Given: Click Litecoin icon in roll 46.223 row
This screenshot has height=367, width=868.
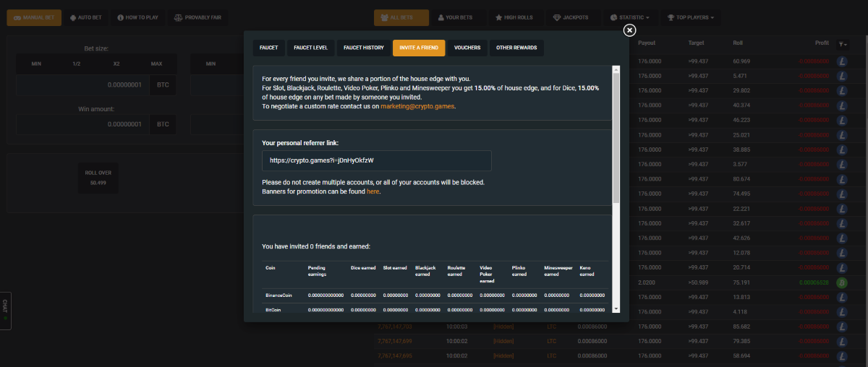Looking at the screenshot, I should coord(842,120).
